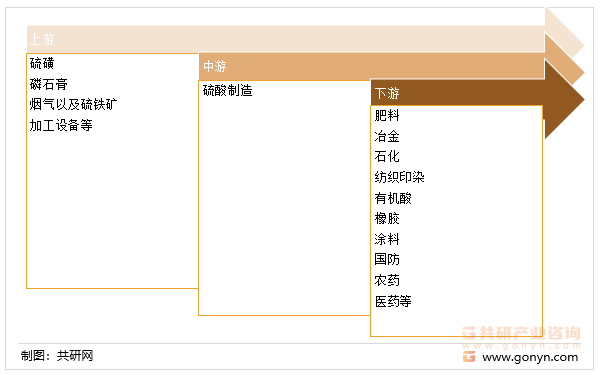Screen dimensions: 601x375
Task: Click the 硫酸制造 text
Action: click(x=228, y=90)
